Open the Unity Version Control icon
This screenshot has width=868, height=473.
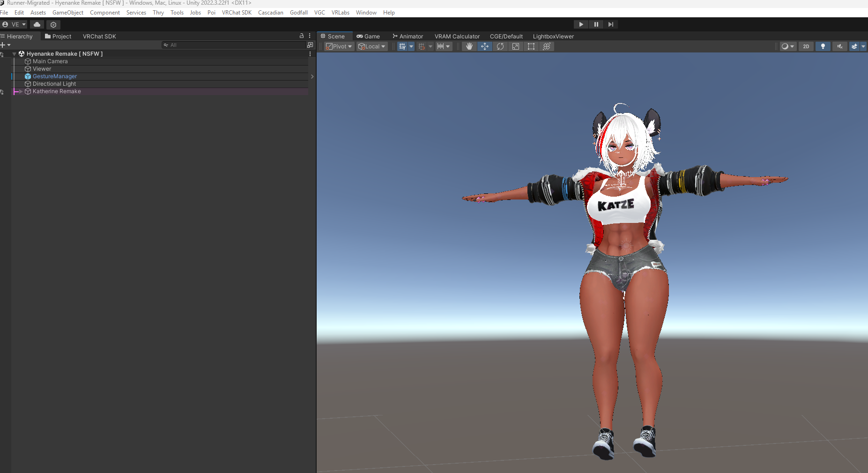coord(53,24)
